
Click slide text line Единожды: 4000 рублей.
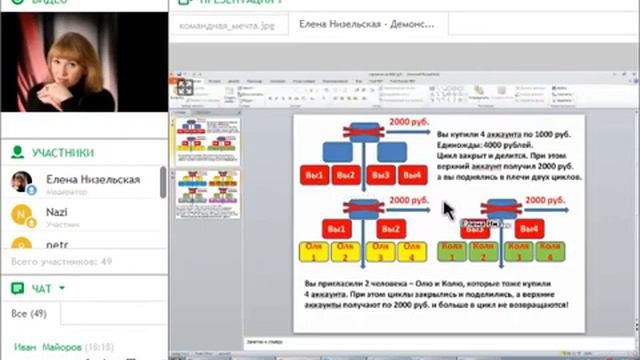pos(485,145)
